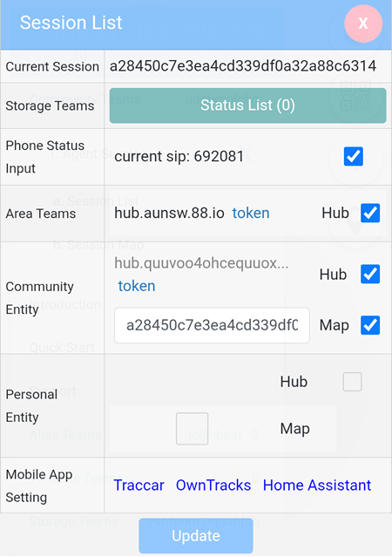Disable the Community Entity Map checkbox
The height and width of the screenshot is (557, 392).
(x=370, y=325)
